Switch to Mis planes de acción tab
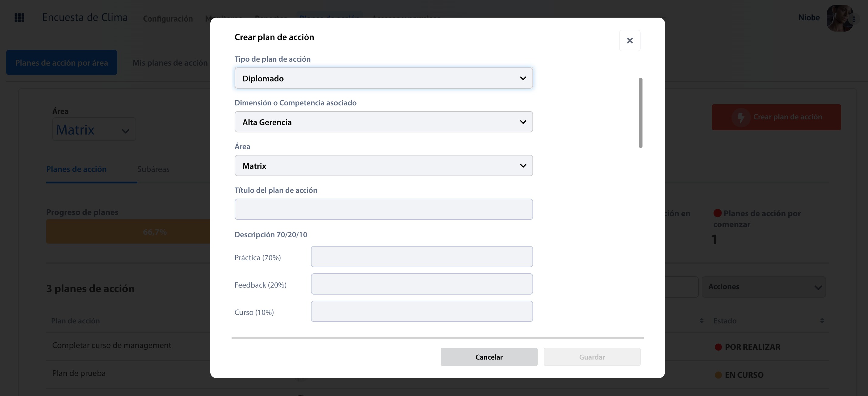This screenshot has width=868, height=396. 170,63
